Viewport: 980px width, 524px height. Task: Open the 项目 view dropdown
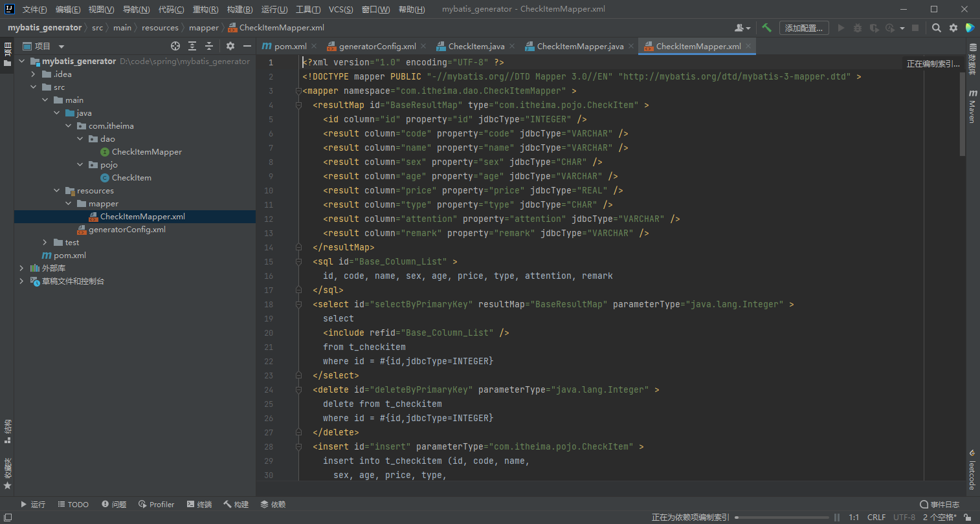pyautogui.click(x=61, y=47)
